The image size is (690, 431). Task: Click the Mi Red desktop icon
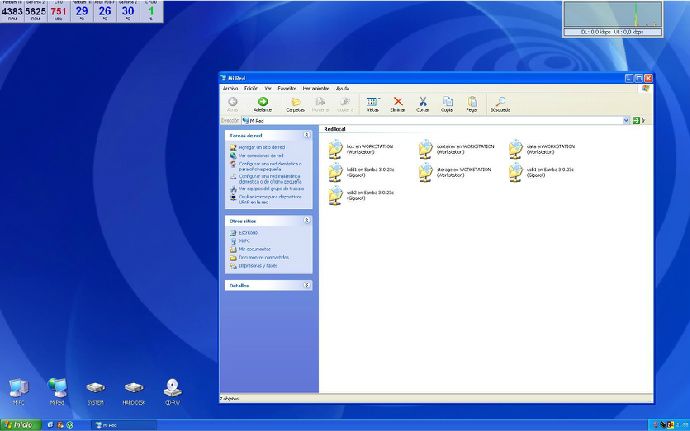pos(57,392)
